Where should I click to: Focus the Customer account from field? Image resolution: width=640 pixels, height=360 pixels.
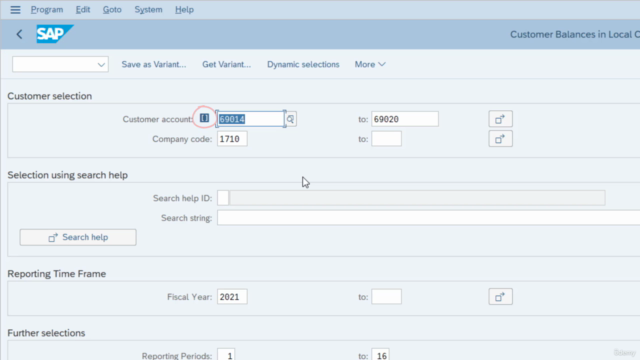pyautogui.click(x=250, y=119)
